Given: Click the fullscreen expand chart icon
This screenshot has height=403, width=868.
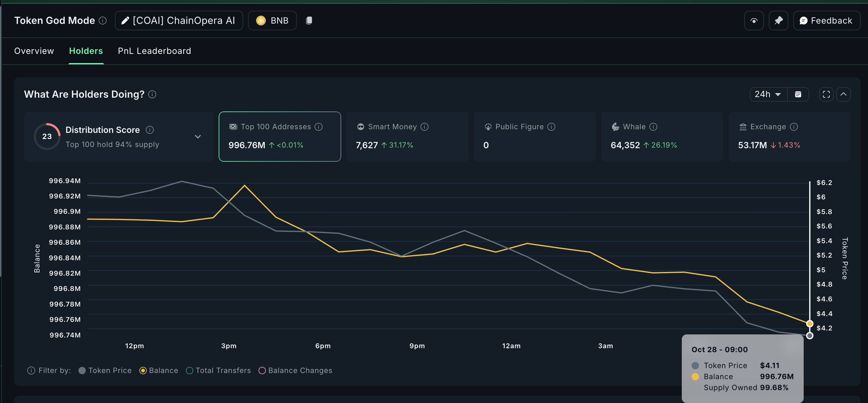Looking at the screenshot, I should pos(826,94).
